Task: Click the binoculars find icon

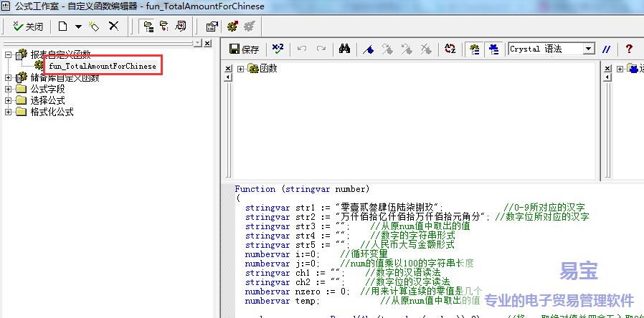Action: coord(344,49)
